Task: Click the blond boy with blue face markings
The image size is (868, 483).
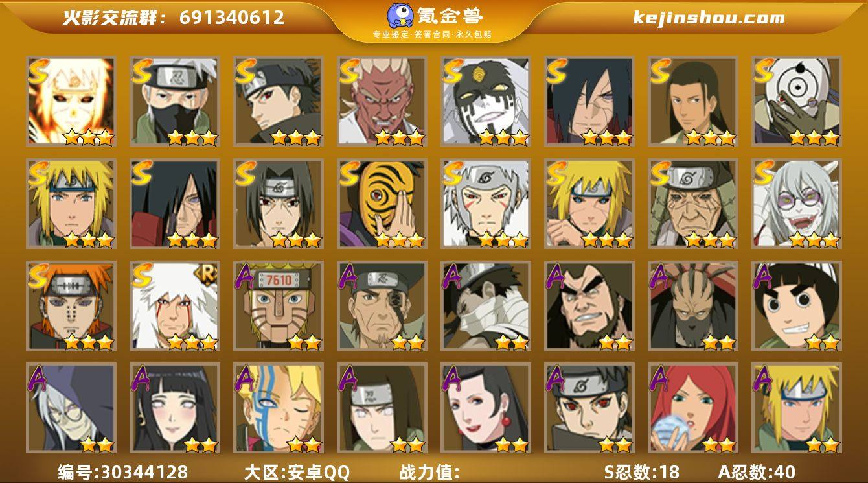Action: pos(278,408)
